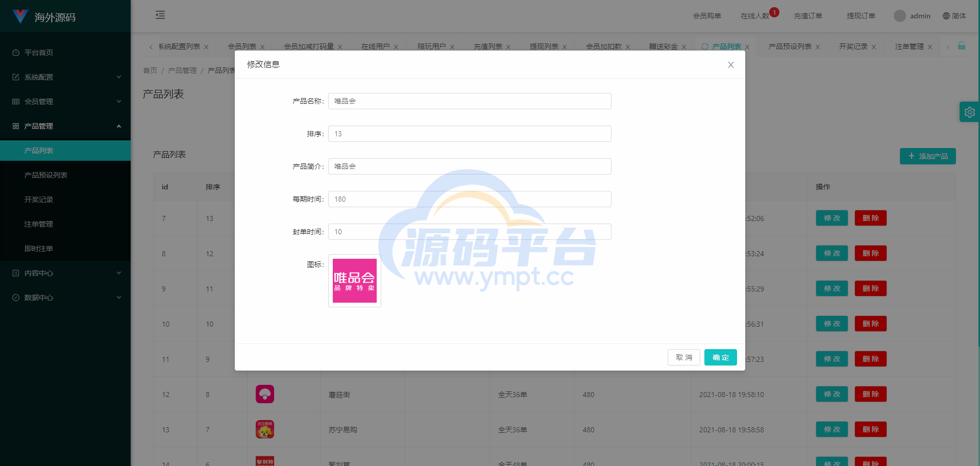
Task: Click the 海外源码 logo icon
Action: [20, 16]
